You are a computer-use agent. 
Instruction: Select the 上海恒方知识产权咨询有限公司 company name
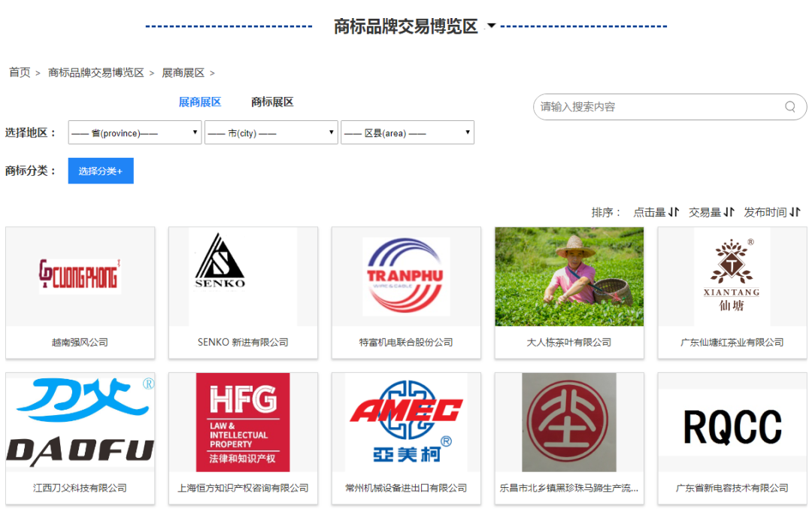[243, 488]
